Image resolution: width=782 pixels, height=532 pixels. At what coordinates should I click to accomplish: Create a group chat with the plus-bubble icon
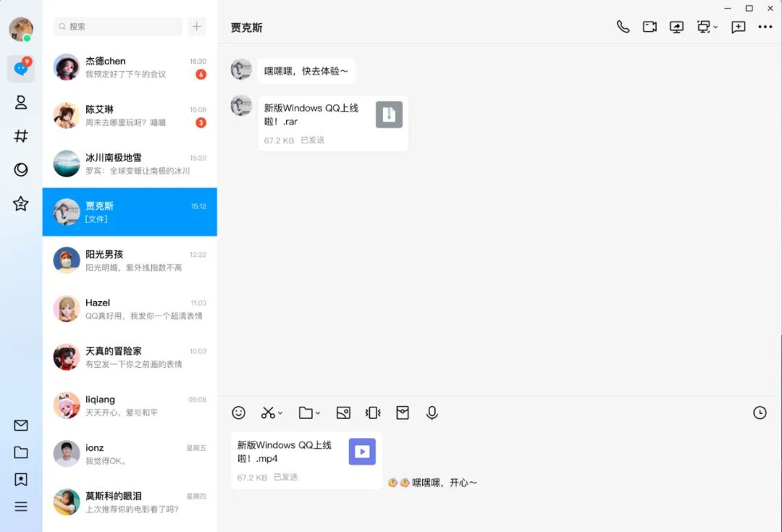pyautogui.click(x=738, y=27)
